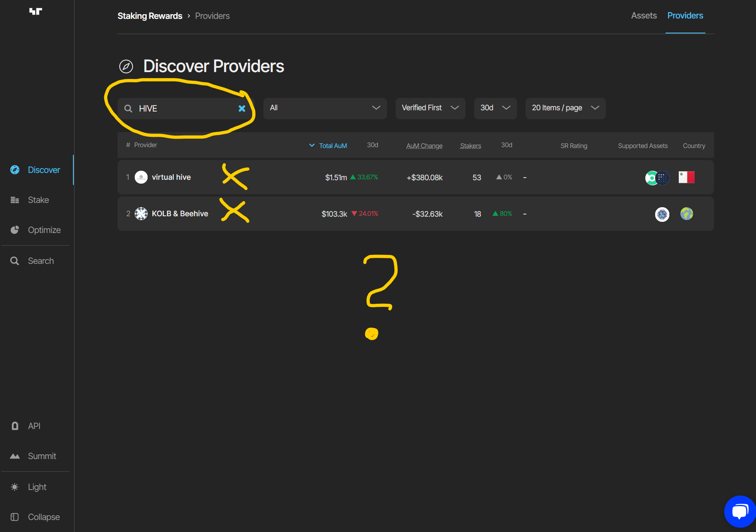Click the $1.51m Total AuM value
756x532 pixels.
pos(336,178)
